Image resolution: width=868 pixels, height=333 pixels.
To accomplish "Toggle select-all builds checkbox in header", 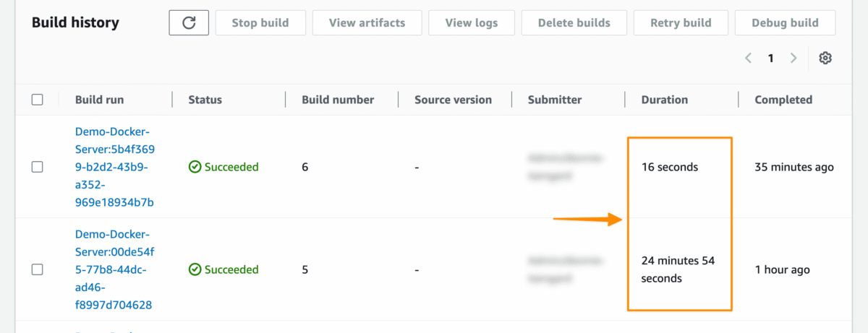I will [x=38, y=100].
